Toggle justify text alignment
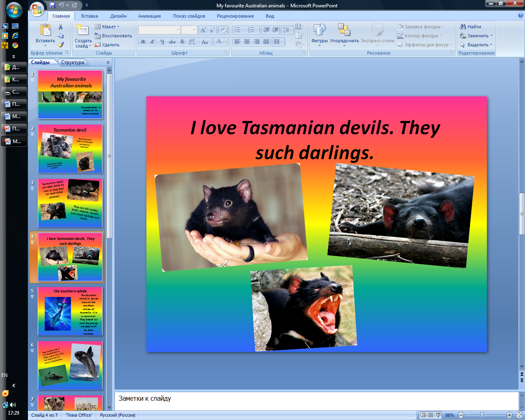Image resolution: width=525 pixels, height=420 pixels. coord(266,41)
